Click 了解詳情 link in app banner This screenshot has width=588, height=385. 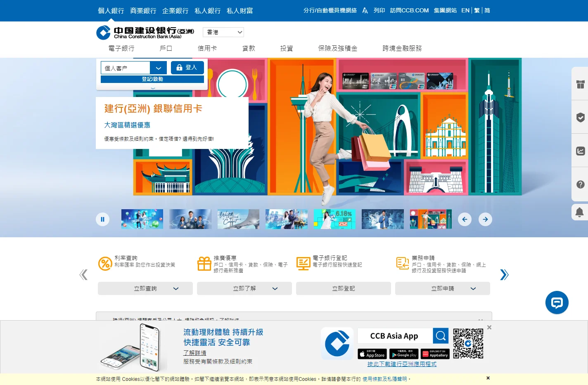[x=194, y=353]
